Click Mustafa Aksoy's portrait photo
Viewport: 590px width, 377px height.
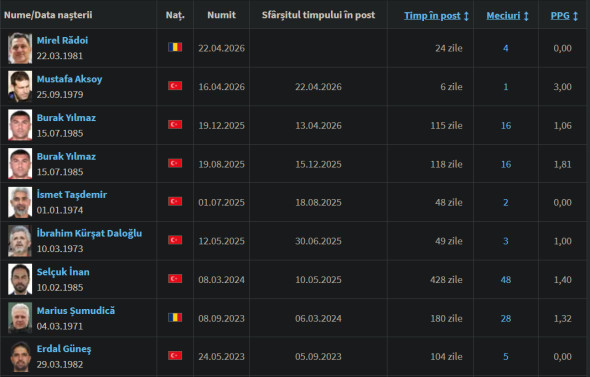20,87
